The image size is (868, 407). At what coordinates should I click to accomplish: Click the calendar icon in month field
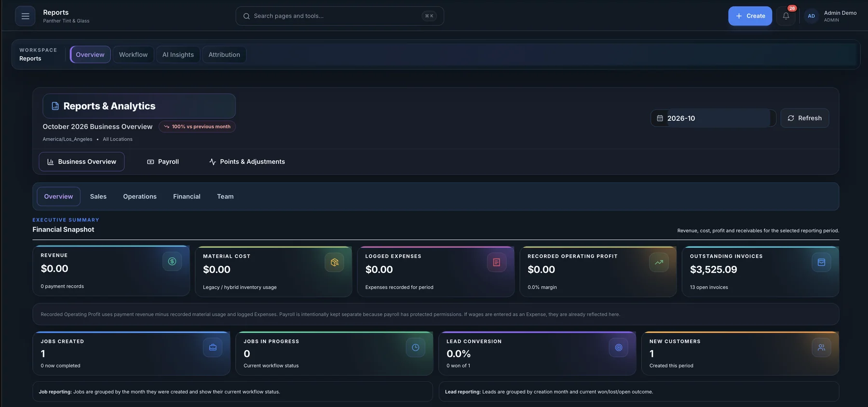(x=660, y=118)
